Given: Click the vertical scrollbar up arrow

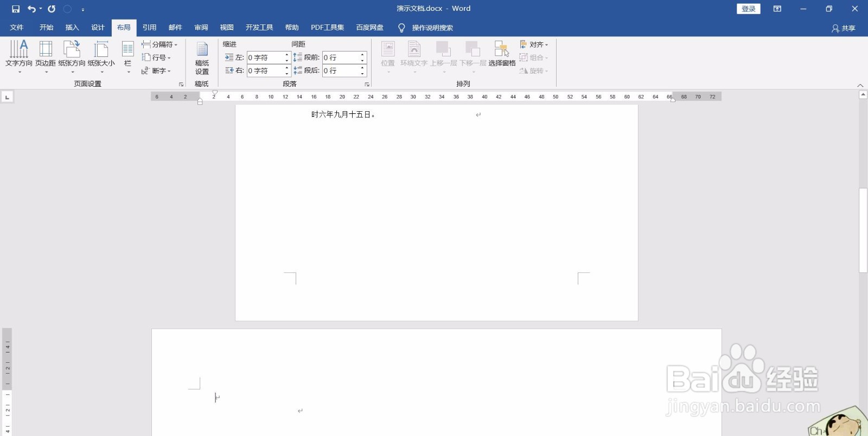Looking at the screenshot, I should [x=863, y=95].
